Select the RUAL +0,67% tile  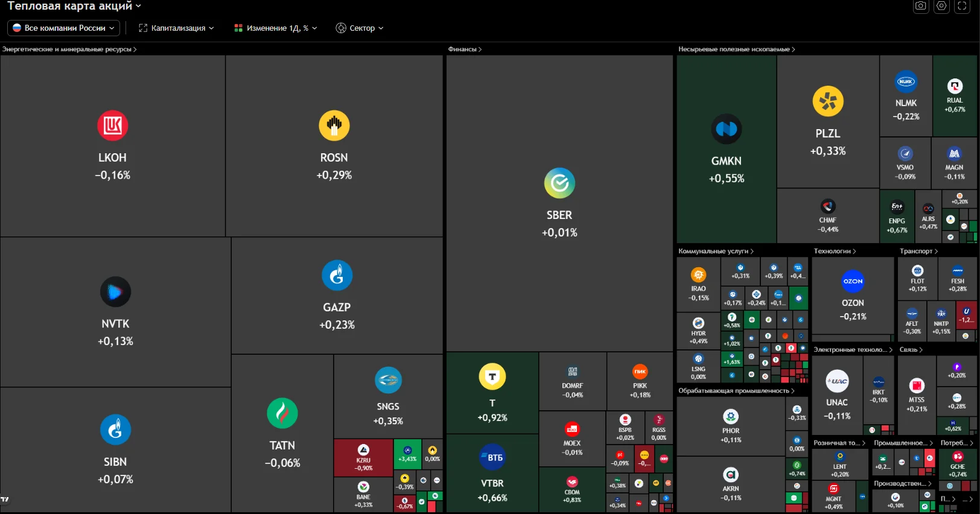click(955, 96)
